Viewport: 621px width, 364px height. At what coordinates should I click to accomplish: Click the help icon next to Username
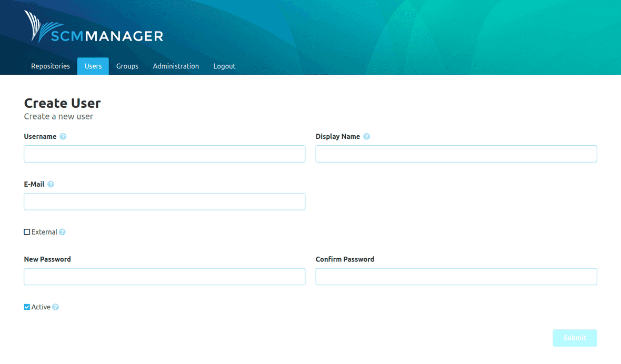click(x=63, y=136)
